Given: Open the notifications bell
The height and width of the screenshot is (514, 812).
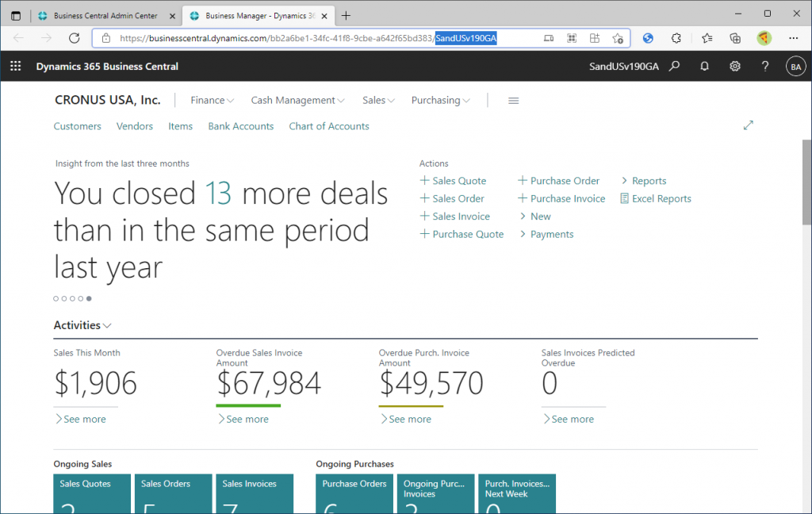Looking at the screenshot, I should tap(704, 67).
